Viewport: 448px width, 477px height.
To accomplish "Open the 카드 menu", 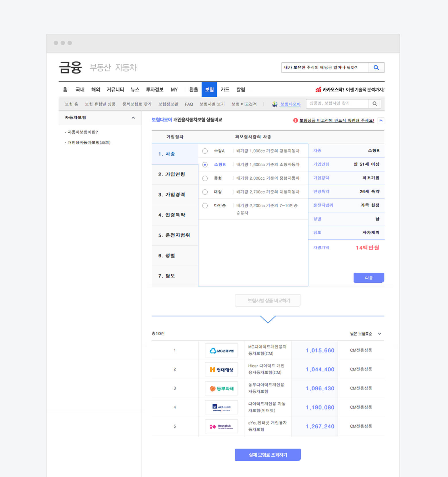I will point(225,90).
